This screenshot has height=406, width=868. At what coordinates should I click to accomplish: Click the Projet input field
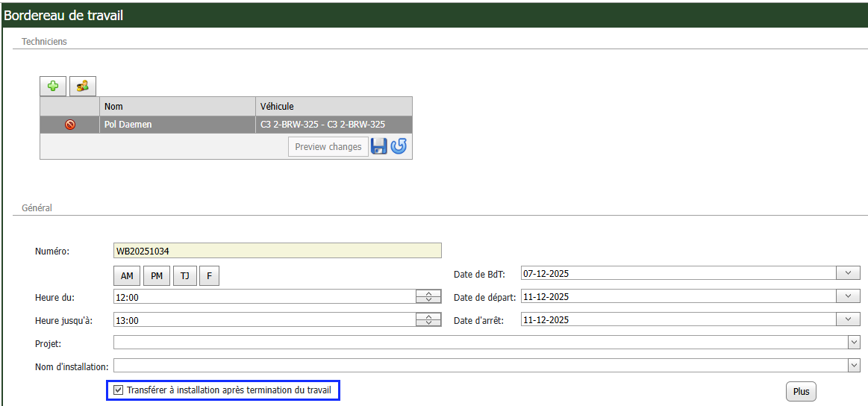(481, 343)
